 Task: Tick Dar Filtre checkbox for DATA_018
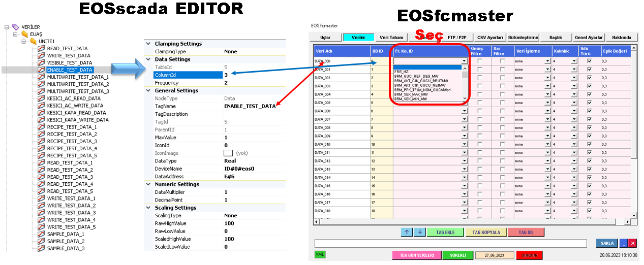tap(502, 211)
